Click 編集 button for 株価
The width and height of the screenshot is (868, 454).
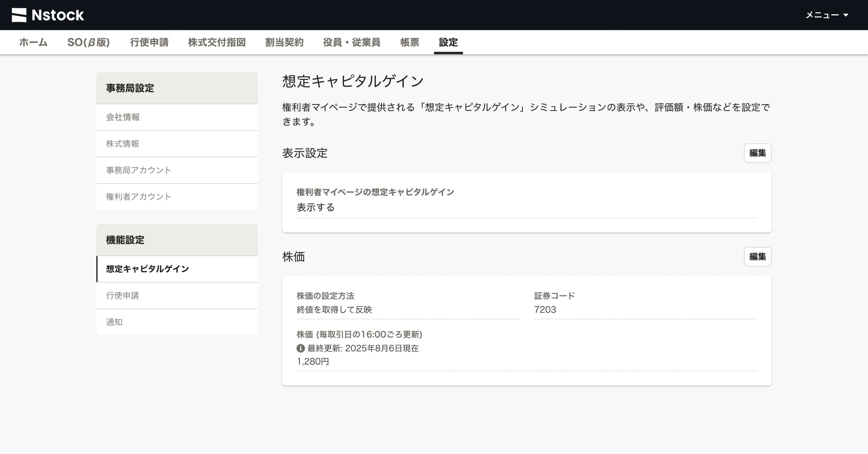click(x=757, y=257)
